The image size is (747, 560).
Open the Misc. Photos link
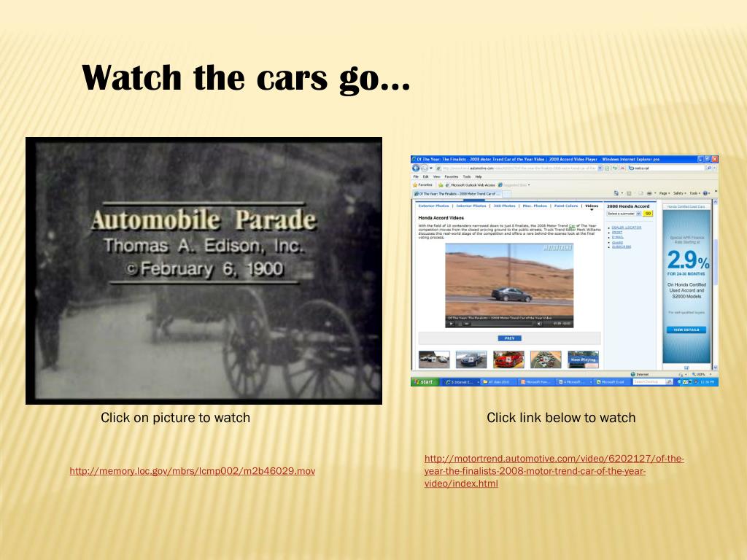(535, 206)
